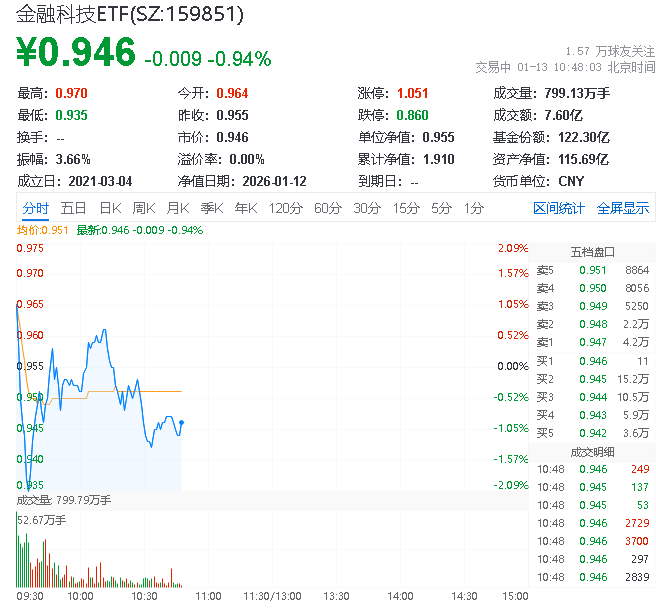Viewport: 656px width, 615px height.
Task: Switch to the 15分 interval
Action: pos(406,208)
